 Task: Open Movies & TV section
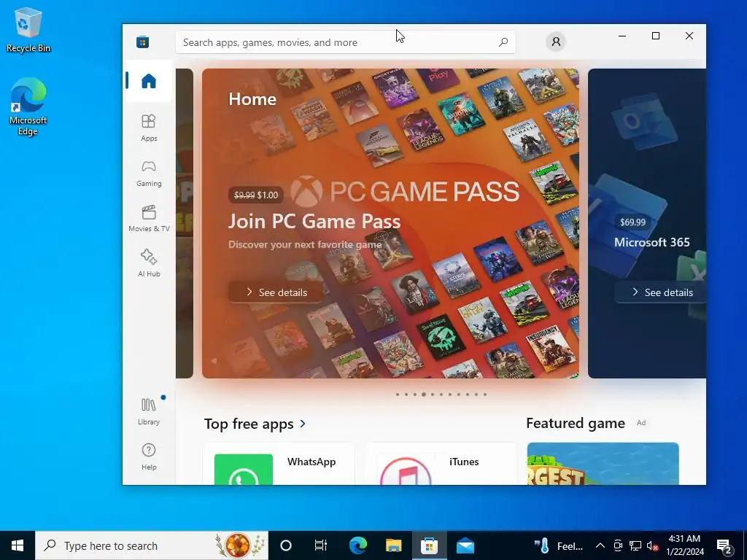[x=149, y=218]
